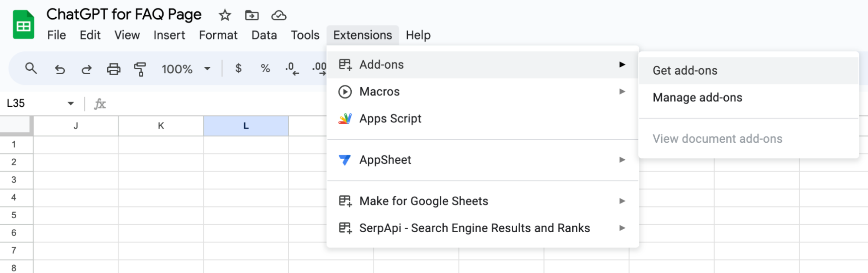Viewport: 868px width, 273px height.
Task: Activate the paint format tool
Action: tap(140, 69)
